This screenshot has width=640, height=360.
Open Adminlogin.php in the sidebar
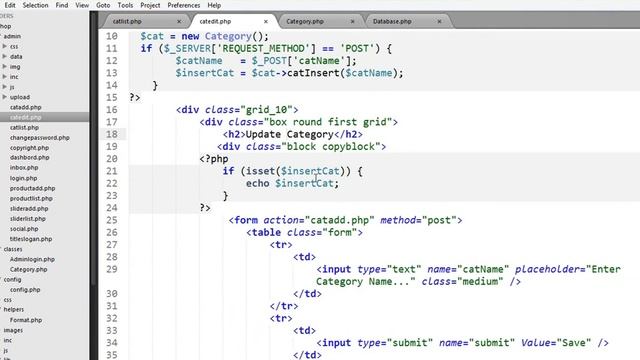[x=32, y=259]
